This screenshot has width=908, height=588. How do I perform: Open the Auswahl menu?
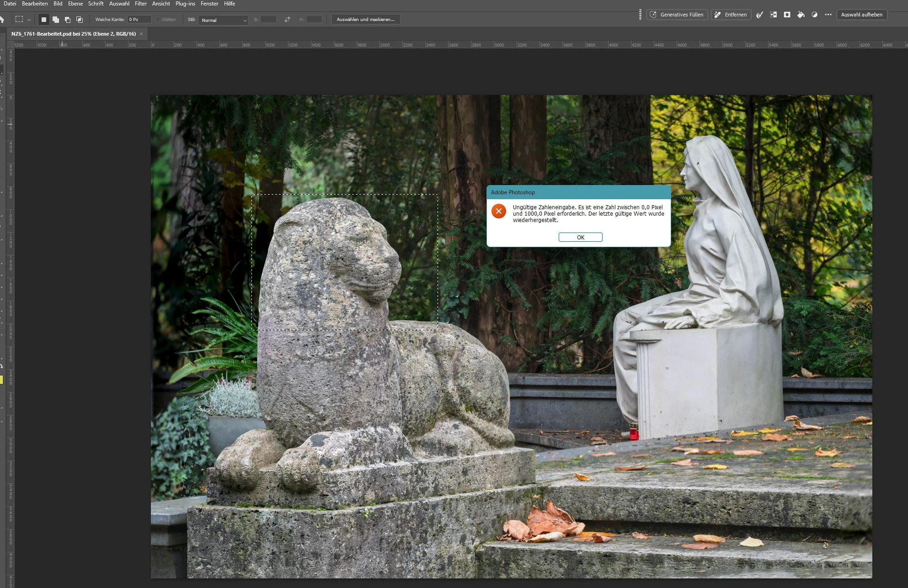[x=119, y=4]
